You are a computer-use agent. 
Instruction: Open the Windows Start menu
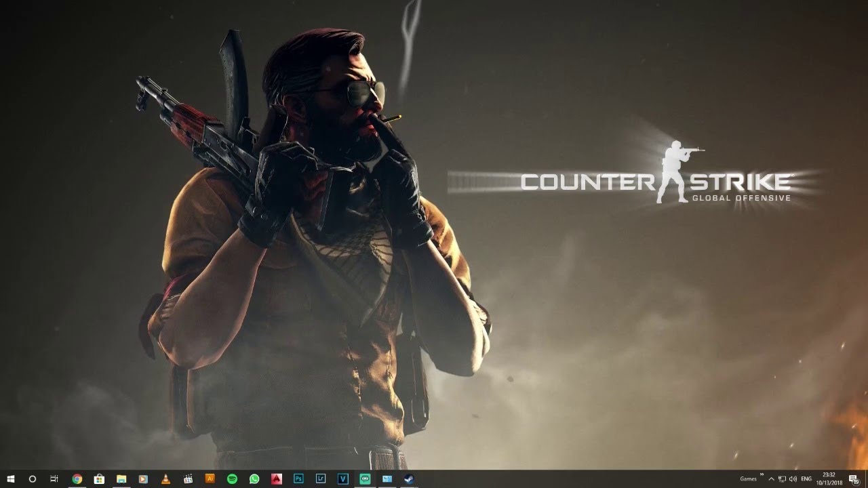(11, 479)
